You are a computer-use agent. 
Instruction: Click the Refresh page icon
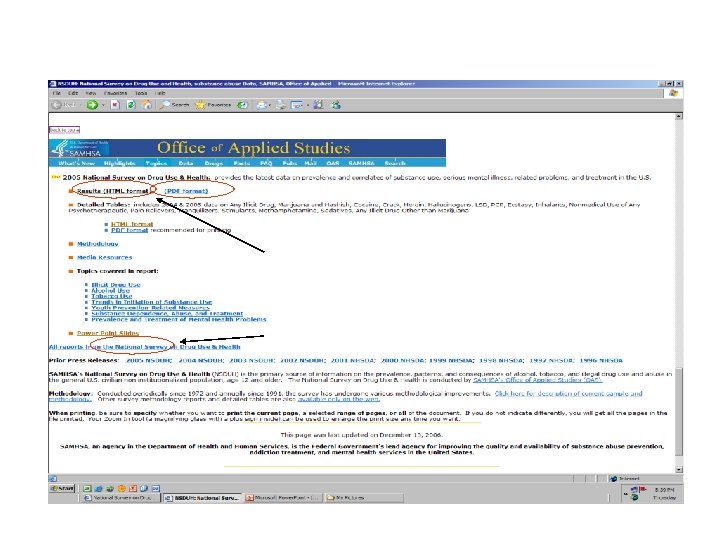(x=131, y=105)
